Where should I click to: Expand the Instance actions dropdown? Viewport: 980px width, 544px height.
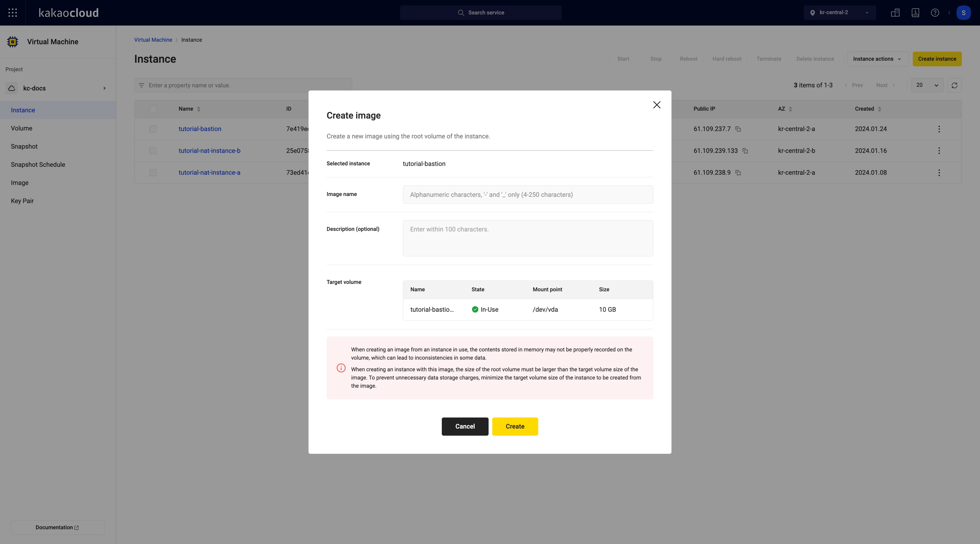878,59
